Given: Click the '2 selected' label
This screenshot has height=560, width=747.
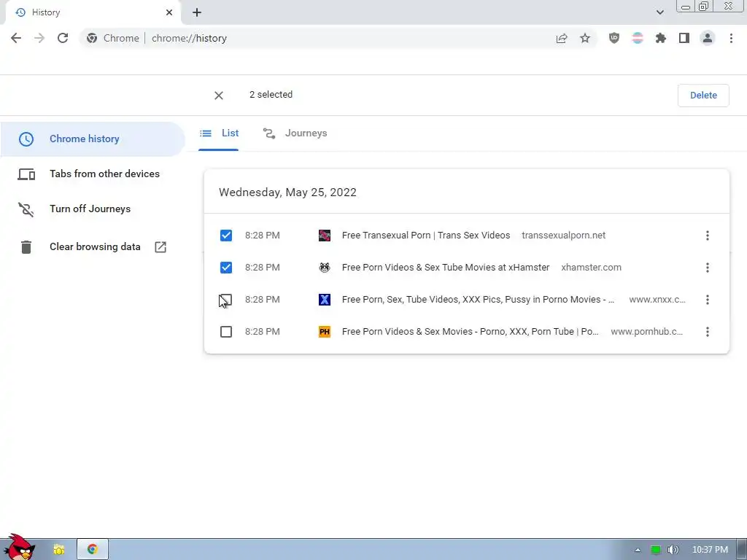Looking at the screenshot, I should click(271, 95).
